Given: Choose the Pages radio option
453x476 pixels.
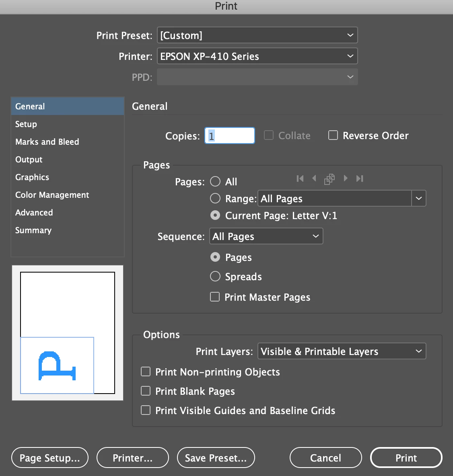Looking at the screenshot, I should tap(215, 257).
